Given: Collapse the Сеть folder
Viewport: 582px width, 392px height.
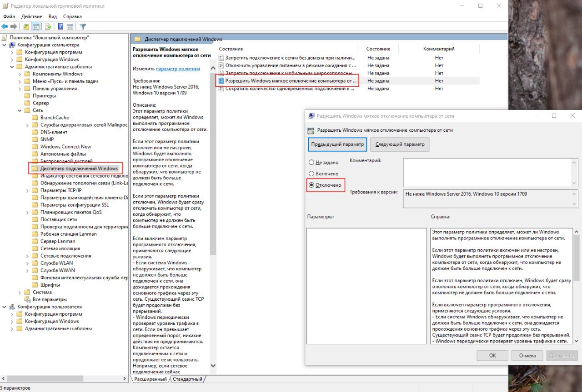Looking at the screenshot, I should tap(20, 110).
